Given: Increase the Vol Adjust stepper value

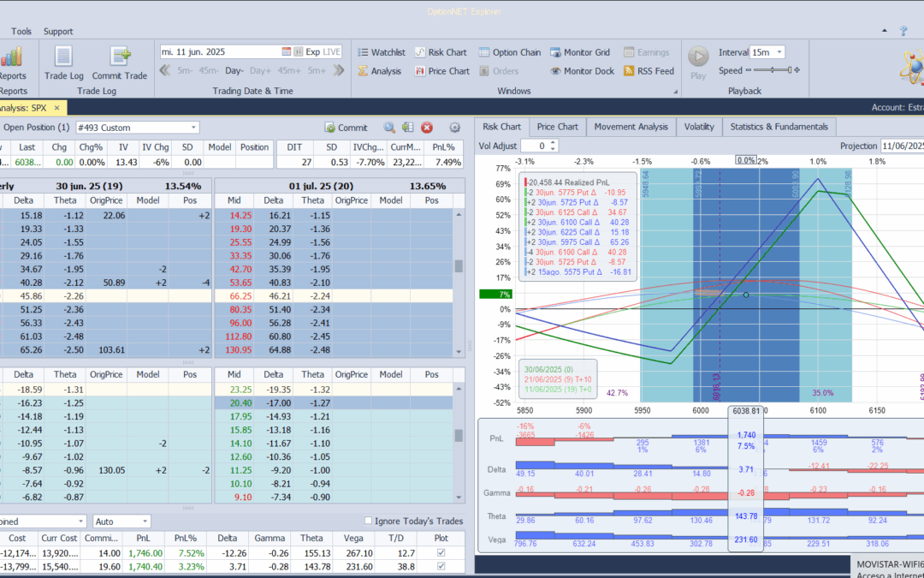Looking at the screenshot, I should 553,143.
